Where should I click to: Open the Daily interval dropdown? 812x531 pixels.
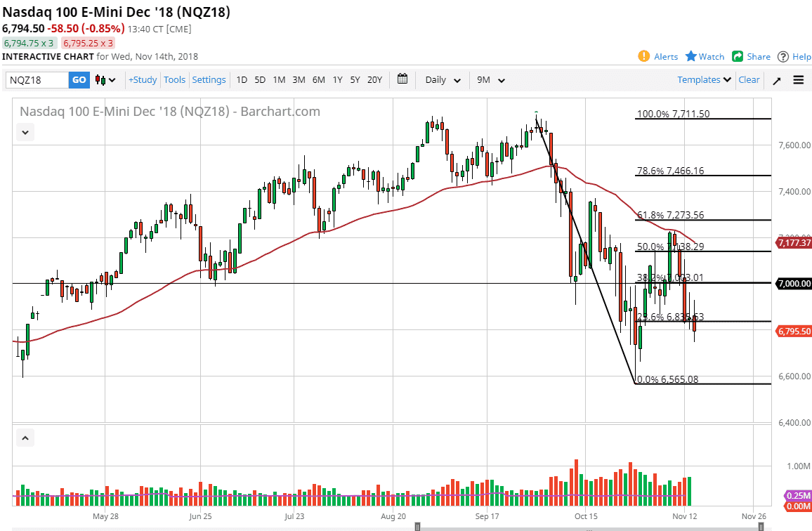442,79
